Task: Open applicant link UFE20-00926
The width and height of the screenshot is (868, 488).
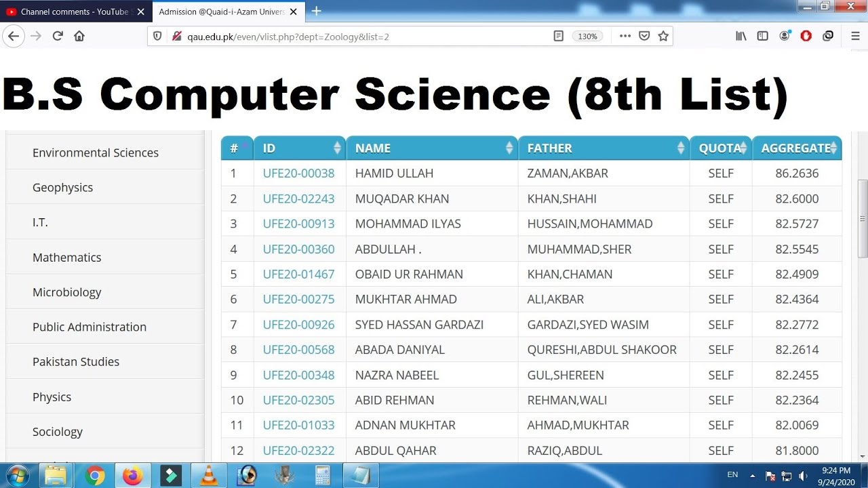Action: click(x=298, y=325)
